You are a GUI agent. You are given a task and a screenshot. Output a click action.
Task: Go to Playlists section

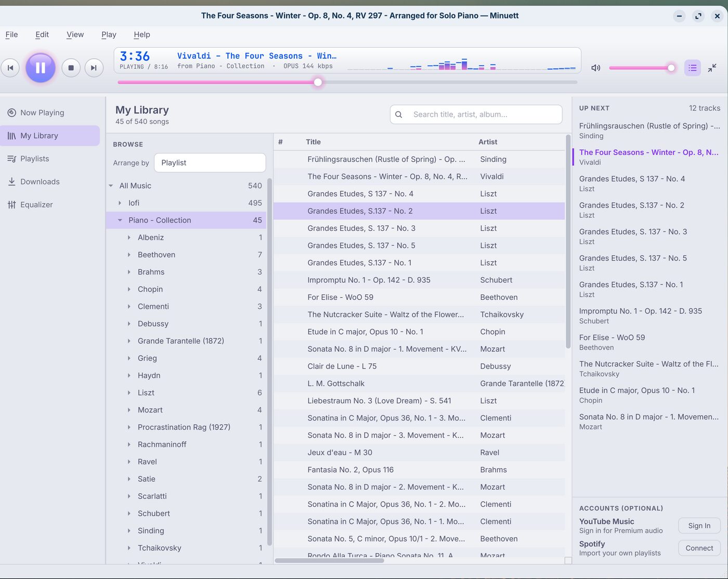[50, 159]
